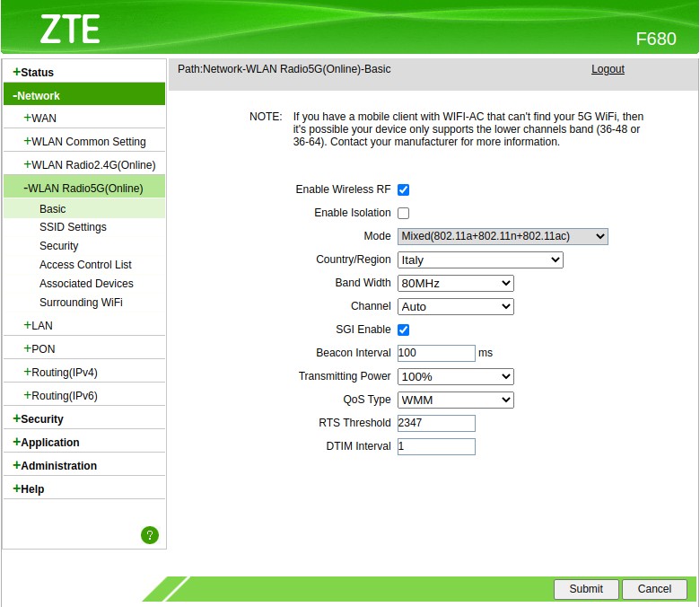
Task: Click the F680 model text in header
Action: [x=656, y=39]
